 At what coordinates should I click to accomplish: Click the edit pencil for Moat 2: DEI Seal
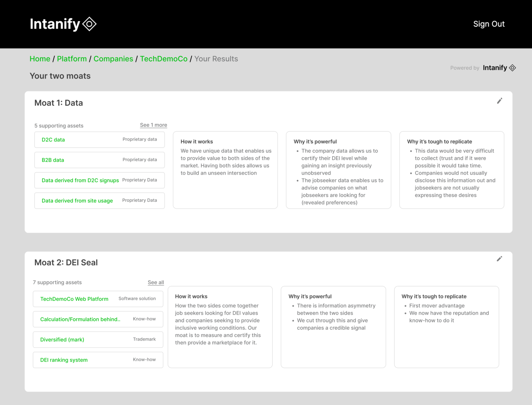[500, 259]
